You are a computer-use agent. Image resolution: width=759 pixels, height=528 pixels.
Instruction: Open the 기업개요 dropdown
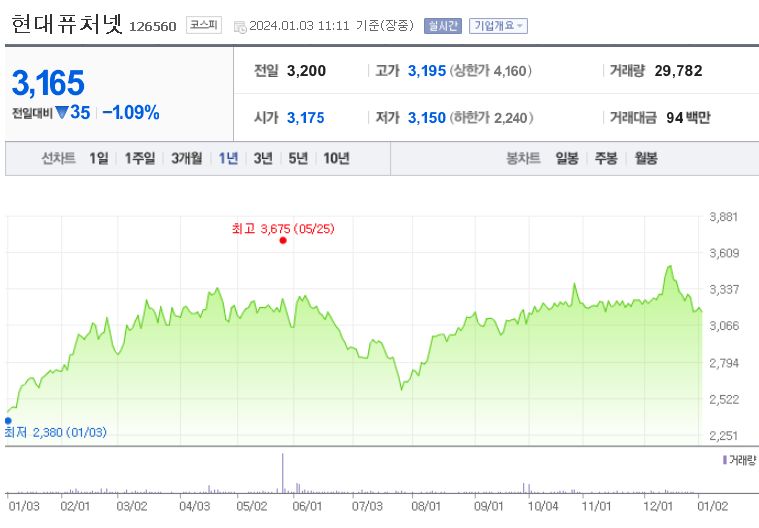pyautogui.click(x=498, y=26)
